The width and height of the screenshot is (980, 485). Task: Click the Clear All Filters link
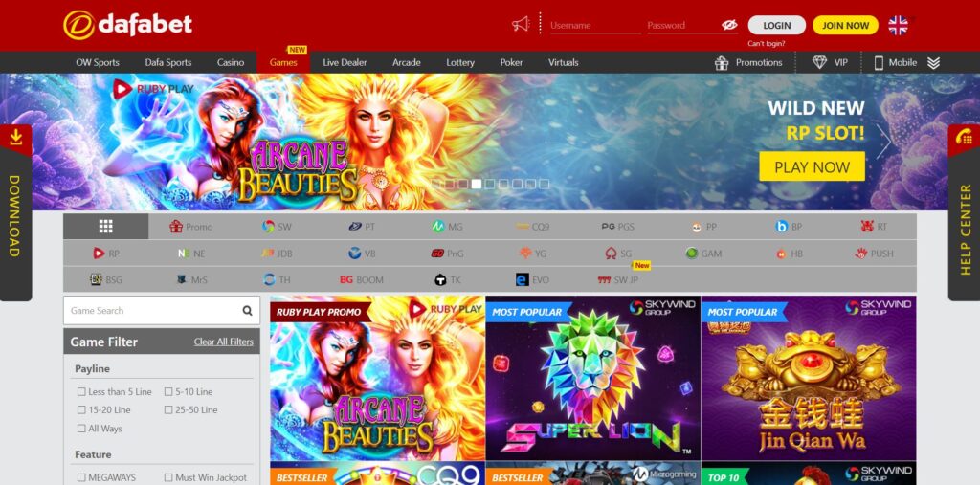point(224,342)
